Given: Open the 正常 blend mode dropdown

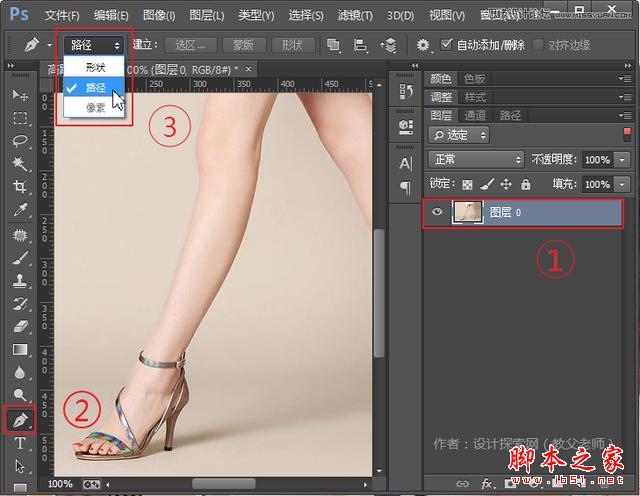Looking at the screenshot, I should (x=475, y=159).
